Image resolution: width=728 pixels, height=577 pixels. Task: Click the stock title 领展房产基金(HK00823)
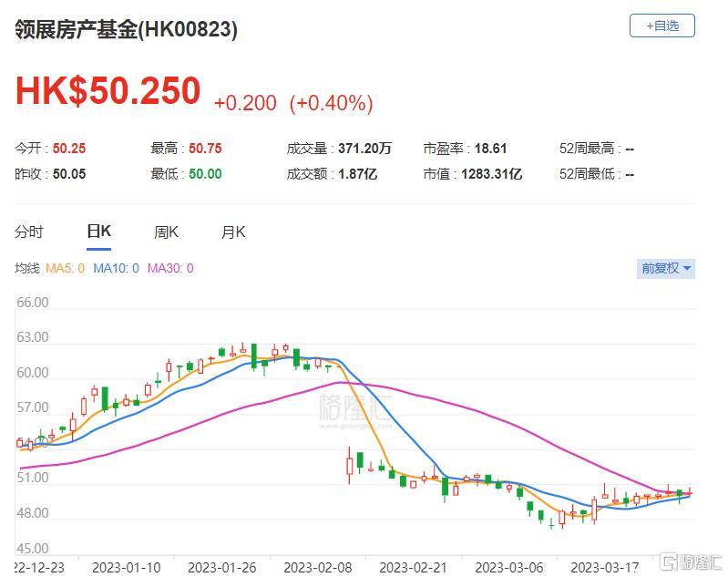click(x=126, y=29)
